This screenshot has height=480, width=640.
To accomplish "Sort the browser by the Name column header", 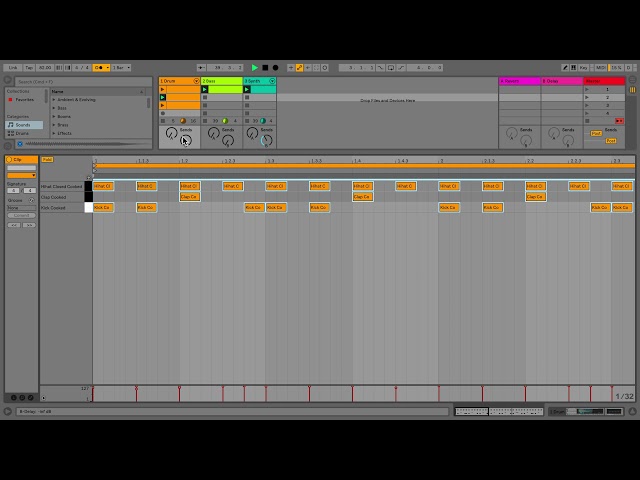I will tap(97, 91).
